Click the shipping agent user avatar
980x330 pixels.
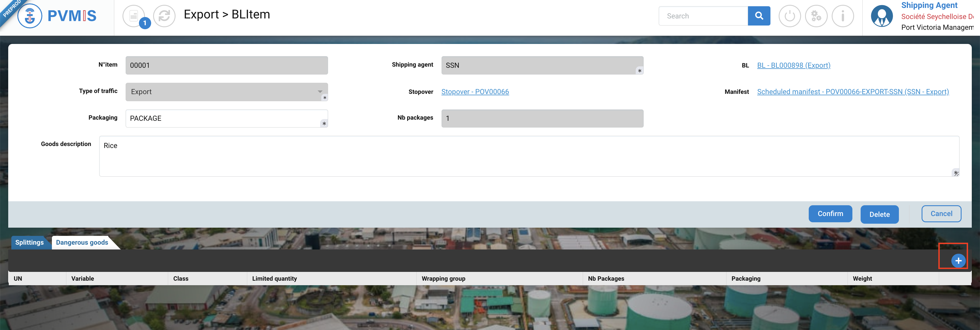(x=882, y=16)
